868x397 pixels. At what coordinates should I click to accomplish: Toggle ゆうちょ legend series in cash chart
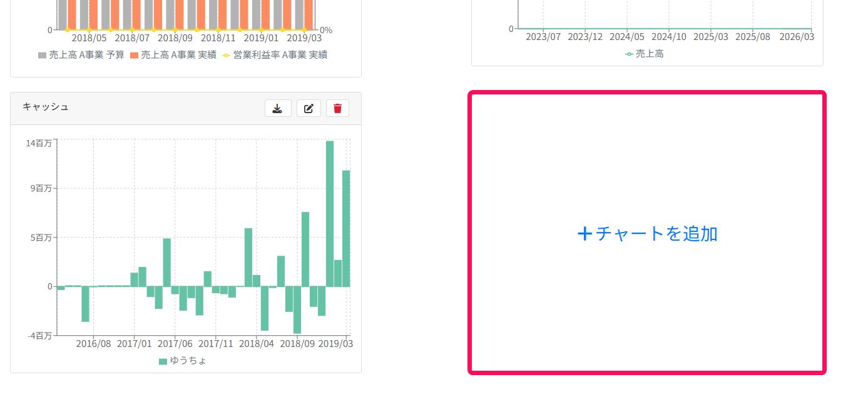pyautogui.click(x=183, y=361)
